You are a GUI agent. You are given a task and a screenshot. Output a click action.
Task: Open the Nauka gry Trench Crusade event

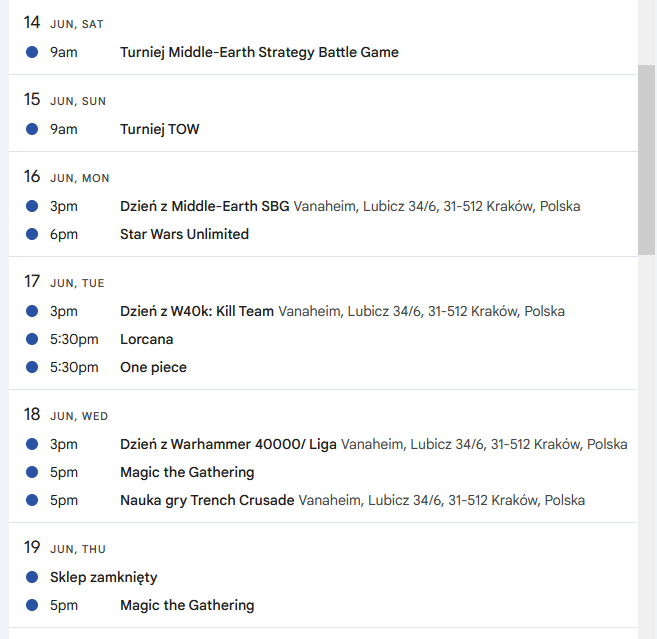pyautogui.click(x=207, y=500)
